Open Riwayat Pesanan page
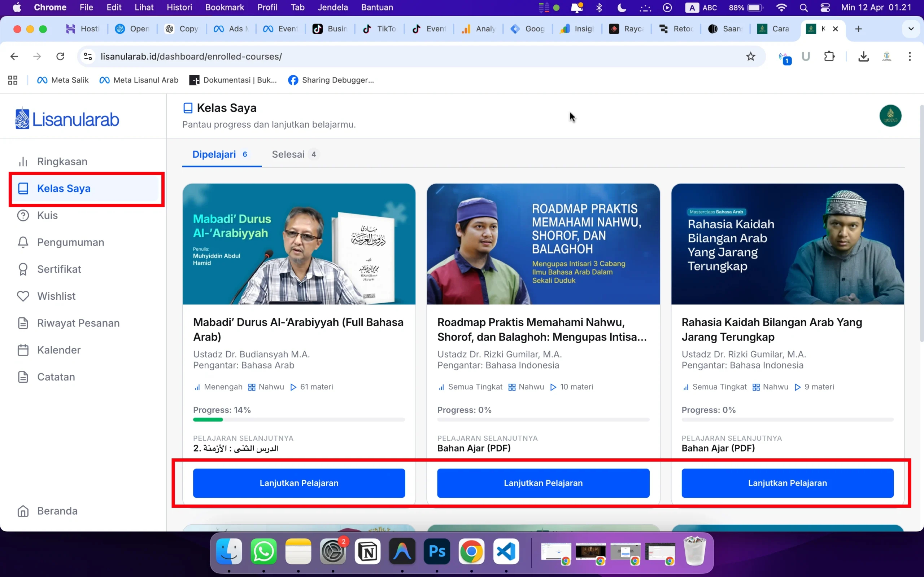Viewport: 924px width, 577px height. [x=78, y=323]
